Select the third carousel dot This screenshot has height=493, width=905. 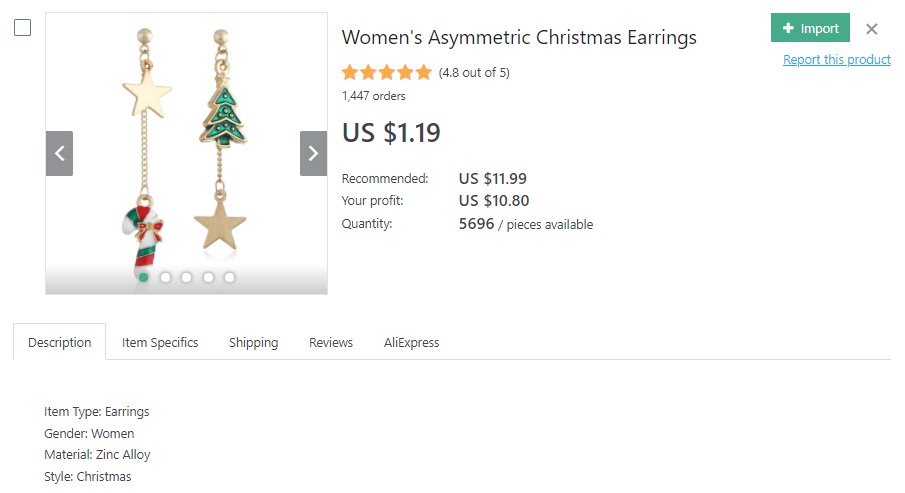187,277
